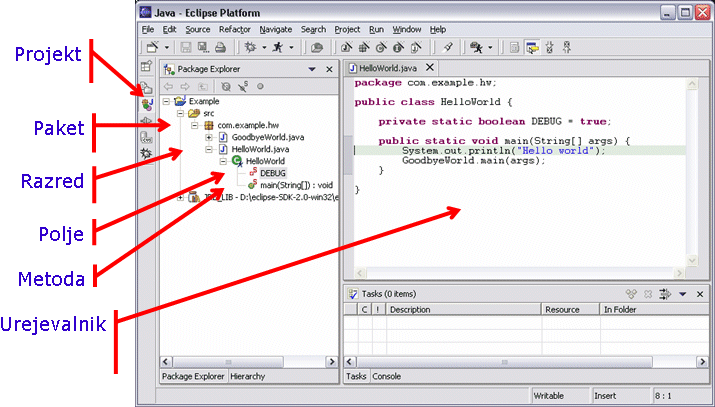
Task: Go to previous problem toolbar icon
Action: pos(567,47)
